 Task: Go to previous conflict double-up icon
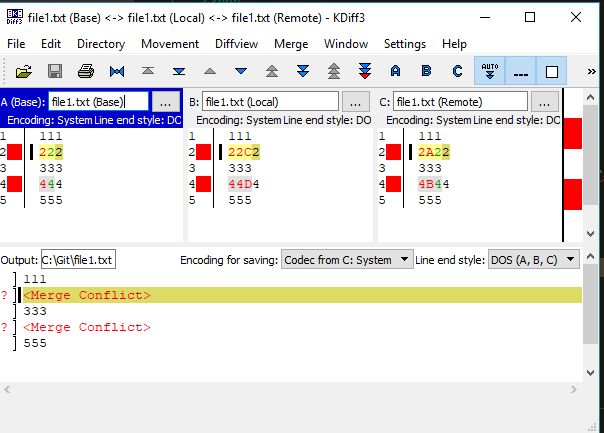coord(272,71)
